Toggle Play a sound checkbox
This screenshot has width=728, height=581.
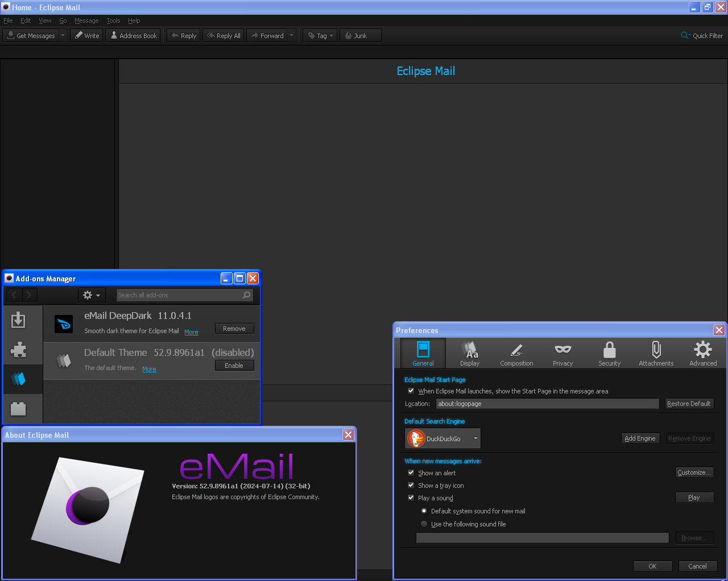(x=411, y=498)
